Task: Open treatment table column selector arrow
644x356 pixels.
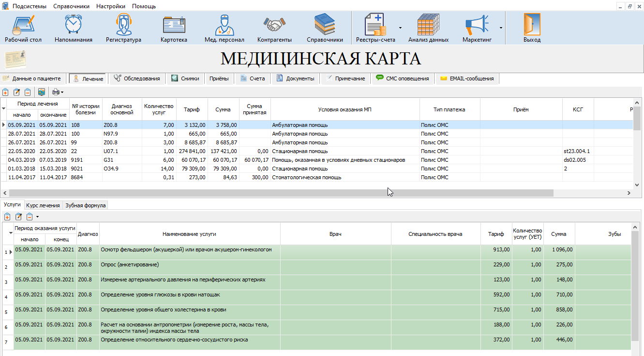Action: [3, 109]
